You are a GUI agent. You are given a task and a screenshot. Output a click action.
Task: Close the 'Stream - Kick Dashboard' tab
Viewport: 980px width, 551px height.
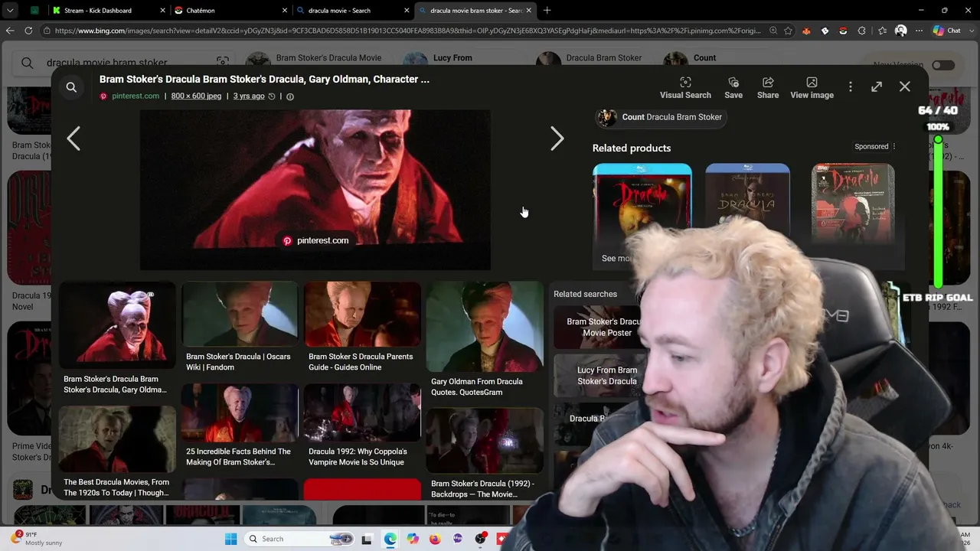tap(162, 11)
